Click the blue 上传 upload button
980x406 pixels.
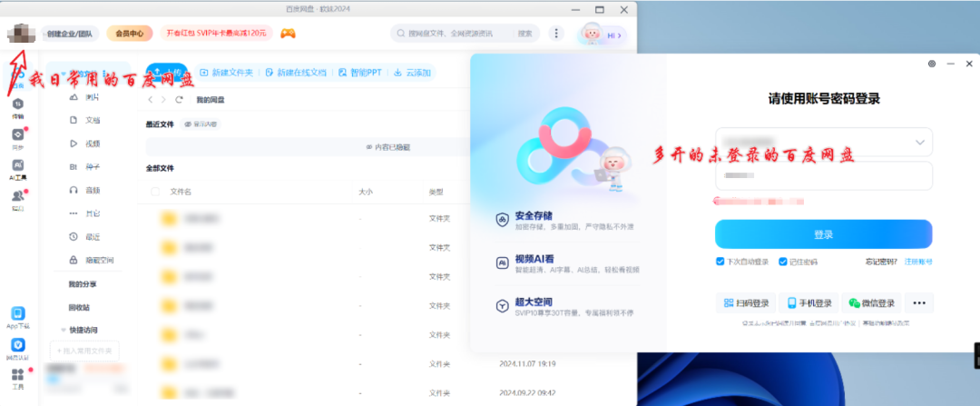(166, 73)
